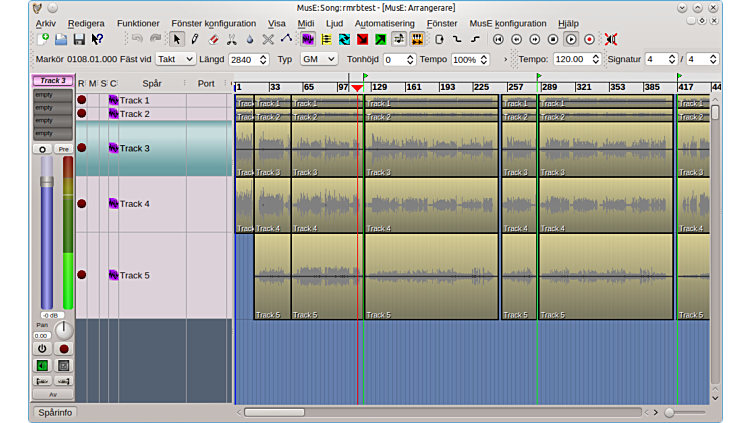Viewport: 752px width, 423px height.
Task: Trigger the Panic muted-speaker icon
Action: coord(610,39)
